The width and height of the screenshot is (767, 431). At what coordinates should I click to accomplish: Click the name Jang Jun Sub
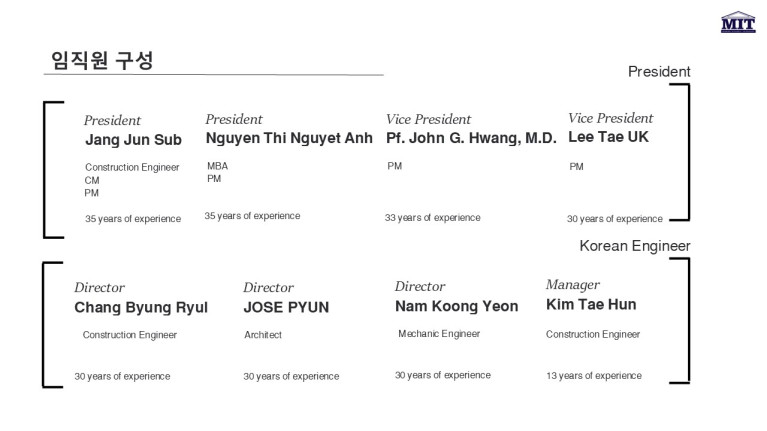coord(133,140)
